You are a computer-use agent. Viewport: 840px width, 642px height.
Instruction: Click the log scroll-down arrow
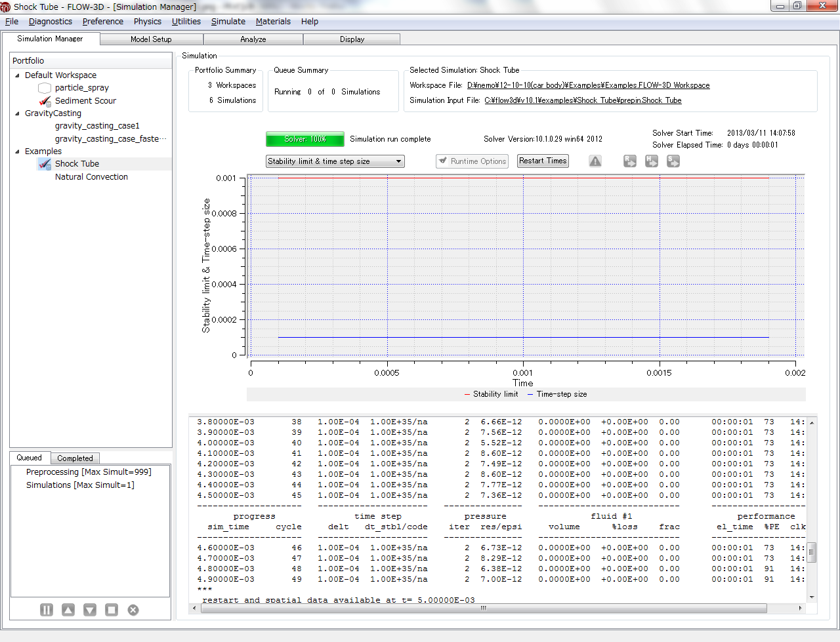pyautogui.click(x=812, y=597)
